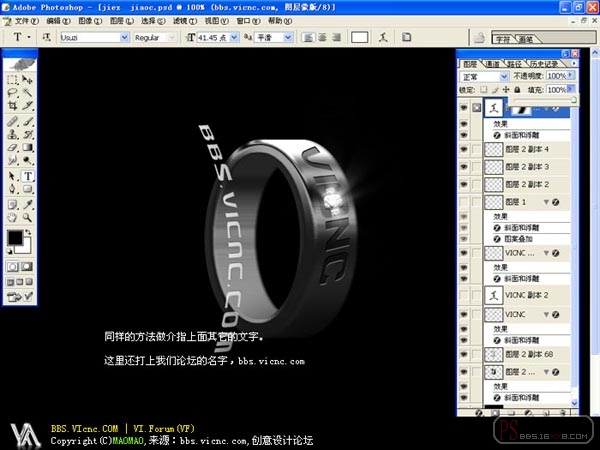
Task: Click the text color swatch in options bar
Action: pos(360,38)
